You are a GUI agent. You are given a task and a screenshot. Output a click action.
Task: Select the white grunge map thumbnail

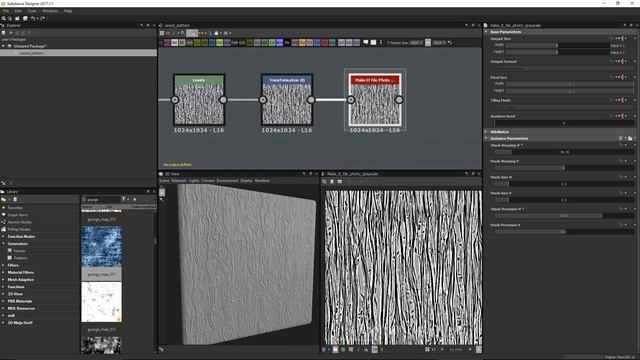click(101, 302)
